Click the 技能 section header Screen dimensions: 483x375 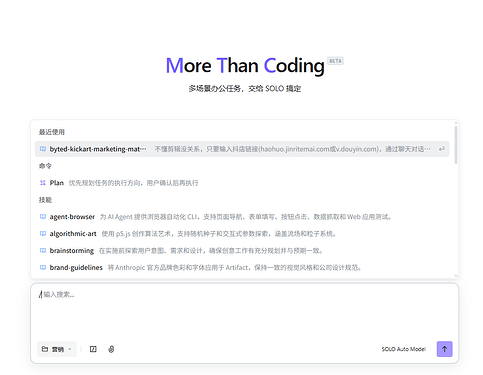coord(45,200)
